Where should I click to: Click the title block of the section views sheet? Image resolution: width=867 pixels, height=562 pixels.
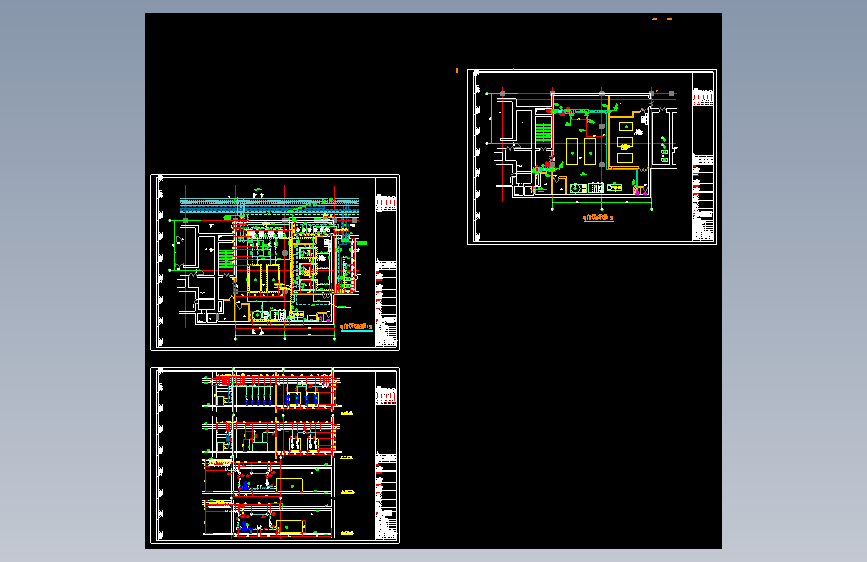point(387,455)
